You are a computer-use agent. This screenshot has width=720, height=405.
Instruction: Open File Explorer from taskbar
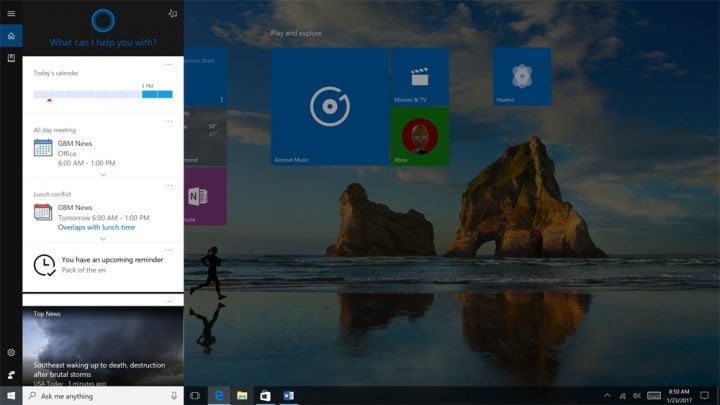tap(242, 396)
